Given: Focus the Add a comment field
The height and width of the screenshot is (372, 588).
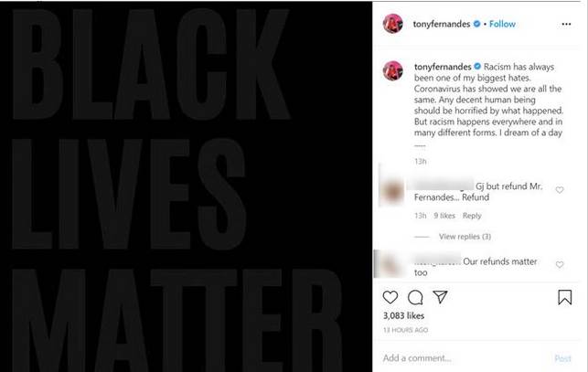Looking at the screenshot, I should pos(463,358).
